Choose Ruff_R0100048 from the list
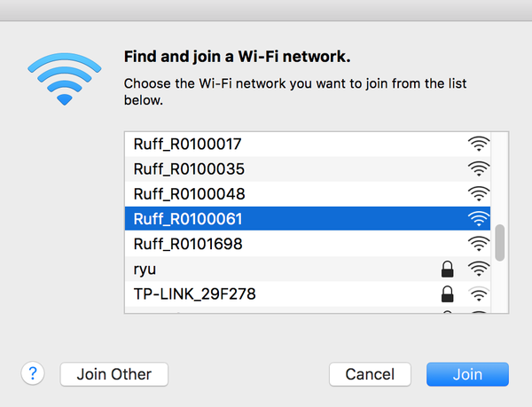The image size is (532, 407). point(188,193)
